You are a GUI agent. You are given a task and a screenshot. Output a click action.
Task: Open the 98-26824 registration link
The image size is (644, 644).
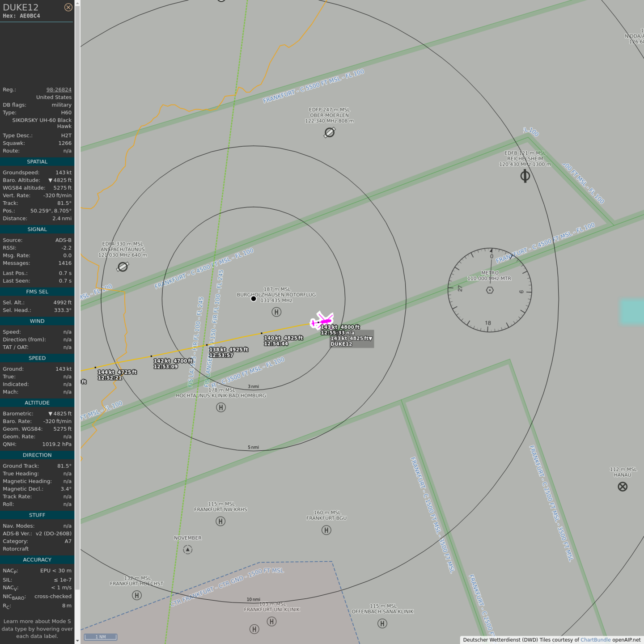59,89
